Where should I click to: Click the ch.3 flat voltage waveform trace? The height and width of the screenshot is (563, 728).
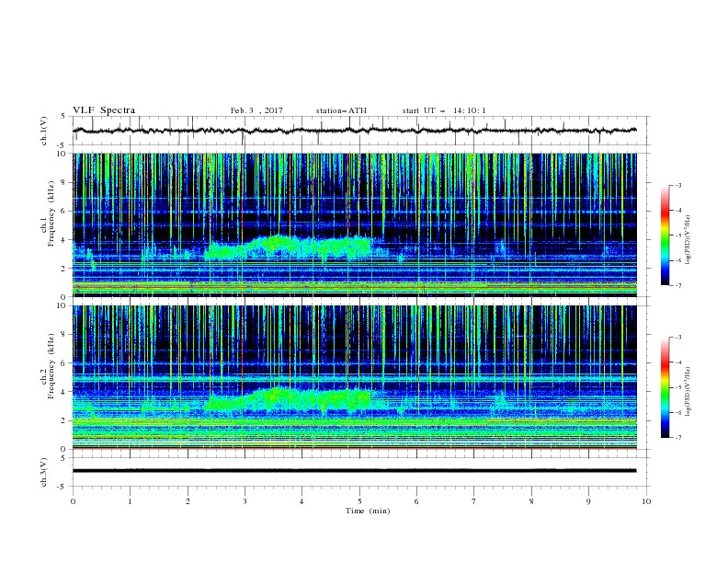[x=354, y=471]
